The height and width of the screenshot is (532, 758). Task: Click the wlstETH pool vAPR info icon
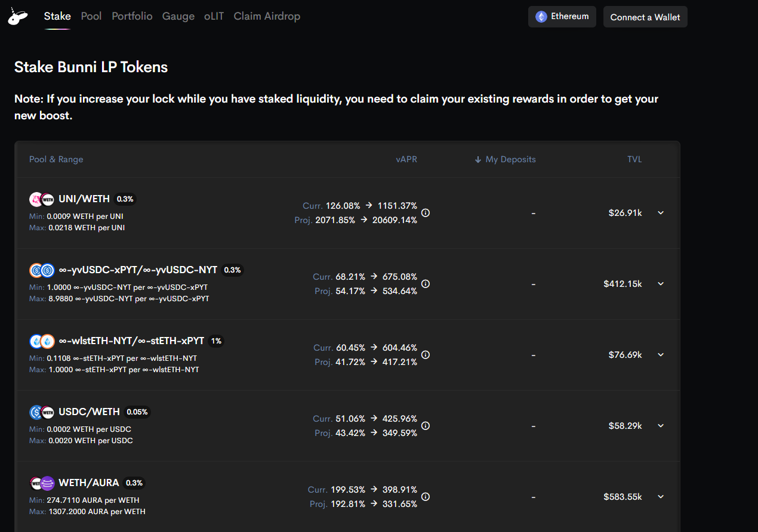coord(426,355)
